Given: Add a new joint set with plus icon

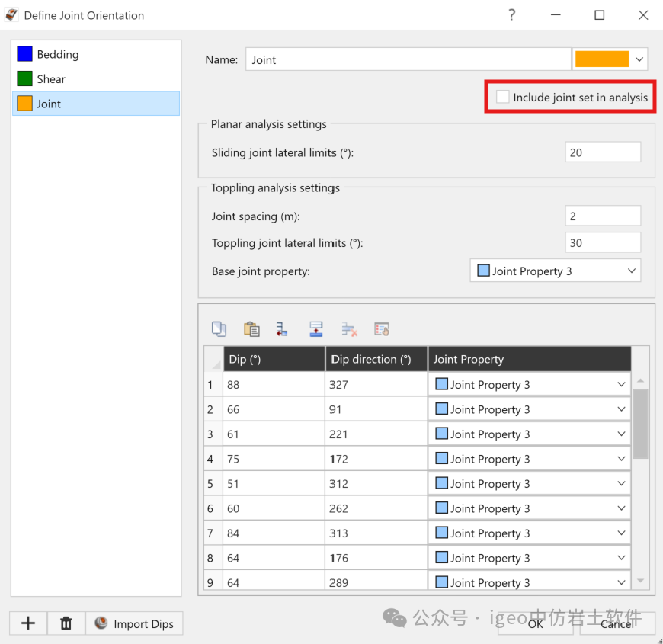Looking at the screenshot, I should point(28,623).
